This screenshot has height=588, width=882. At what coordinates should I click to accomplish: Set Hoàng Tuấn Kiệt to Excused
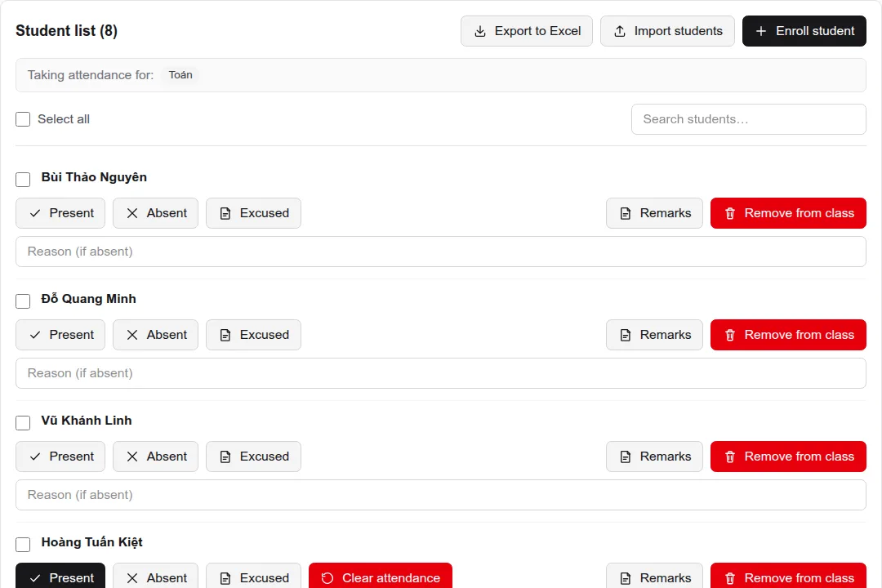pos(253,576)
